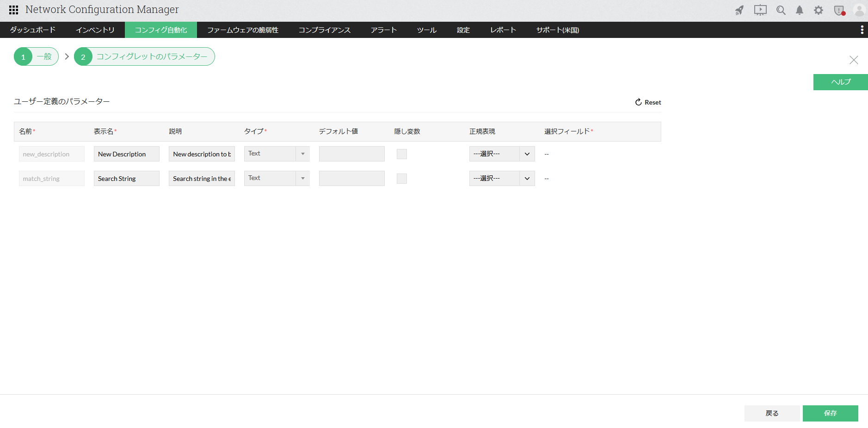Click the 隠し変数 column header
This screenshot has width=868, height=428.
click(x=407, y=131)
